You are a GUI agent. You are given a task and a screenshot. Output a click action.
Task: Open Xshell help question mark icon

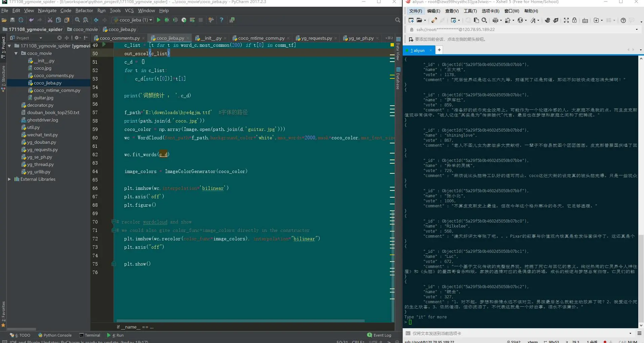623,21
